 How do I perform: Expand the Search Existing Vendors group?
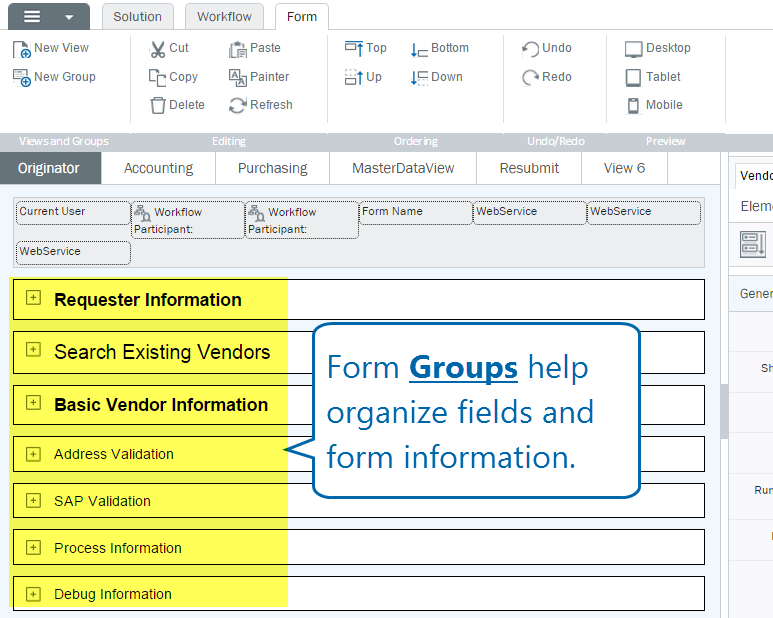tap(33, 350)
